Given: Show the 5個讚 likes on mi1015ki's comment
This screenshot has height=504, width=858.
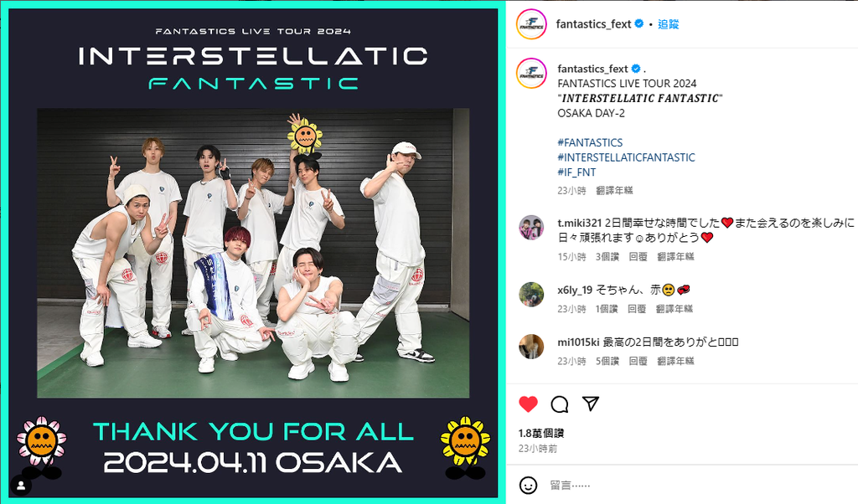Looking at the screenshot, I should pos(607,361).
